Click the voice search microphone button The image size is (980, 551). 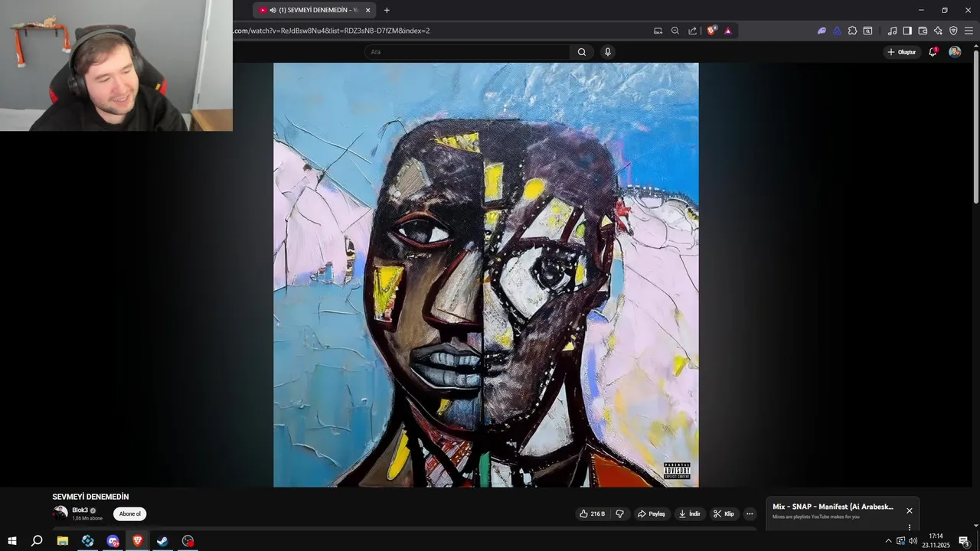coord(608,52)
